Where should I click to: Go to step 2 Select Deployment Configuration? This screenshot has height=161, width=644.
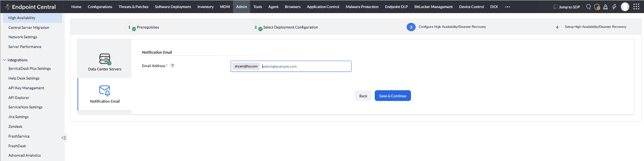(x=285, y=27)
